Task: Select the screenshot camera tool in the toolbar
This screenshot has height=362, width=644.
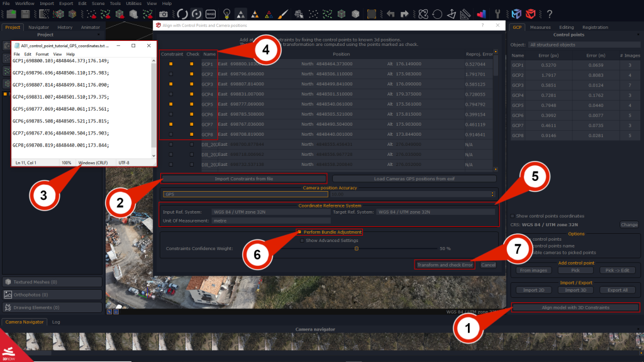Action: click(162, 13)
